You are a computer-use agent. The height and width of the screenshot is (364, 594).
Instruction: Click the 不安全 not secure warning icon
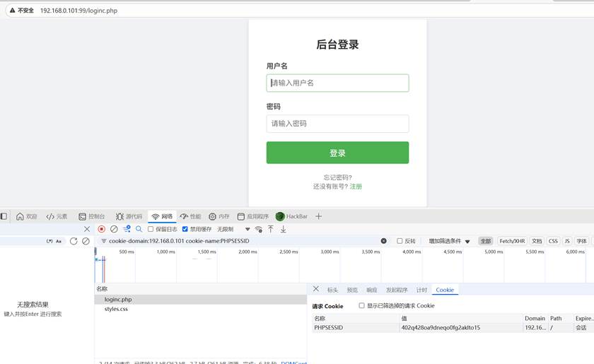(x=13, y=10)
